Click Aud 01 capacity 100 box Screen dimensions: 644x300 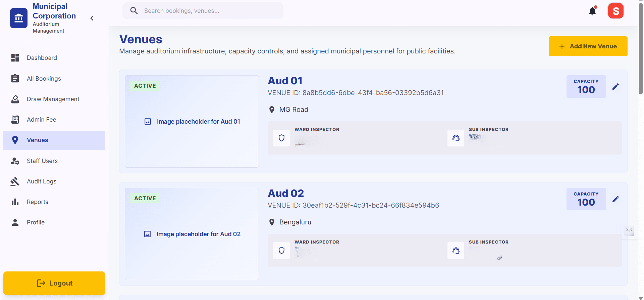coord(586,87)
